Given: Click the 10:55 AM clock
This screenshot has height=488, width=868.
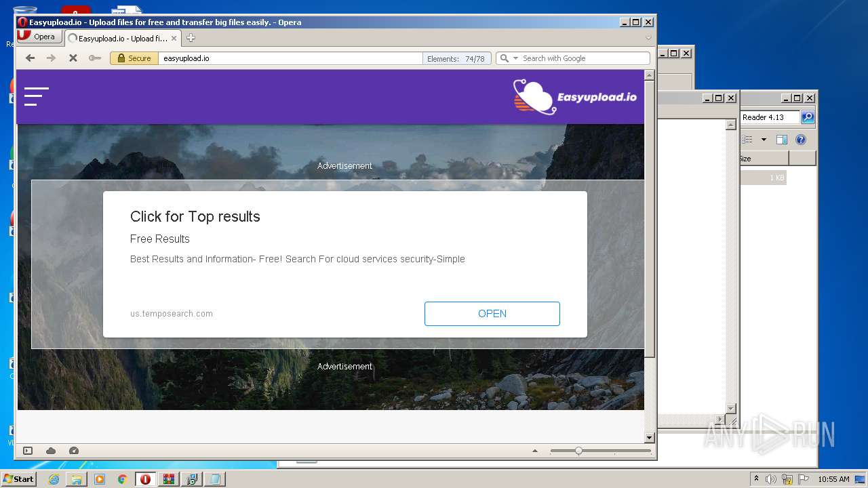Looking at the screenshot, I should click(833, 479).
